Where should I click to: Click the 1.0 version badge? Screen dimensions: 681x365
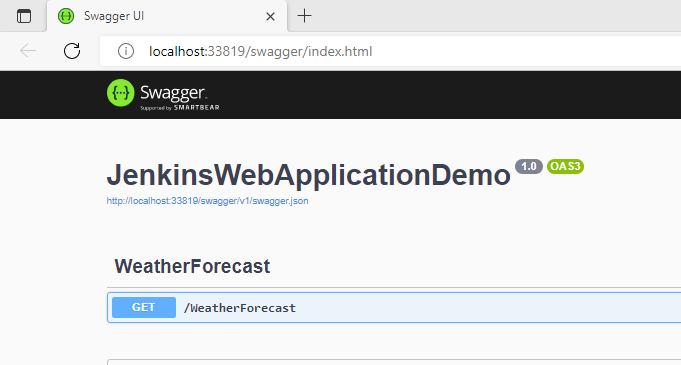coord(529,166)
